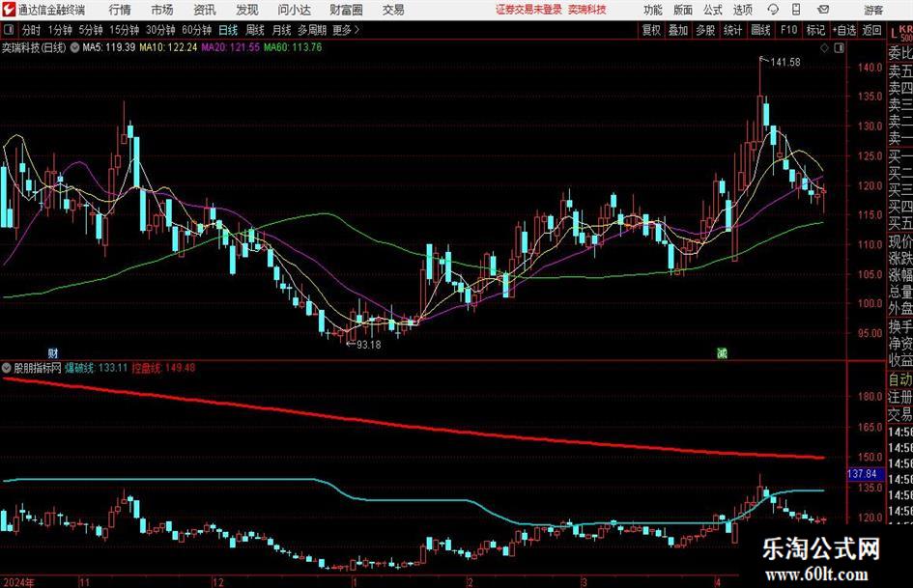Click the 返回 button
The height and width of the screenshot is (588, 913).
click(x=871, y=30)
